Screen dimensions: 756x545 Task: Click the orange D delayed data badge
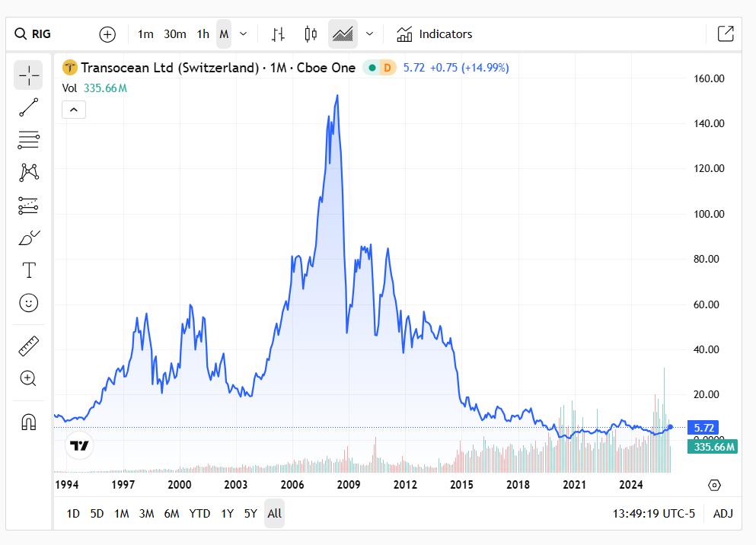point(388,68)
